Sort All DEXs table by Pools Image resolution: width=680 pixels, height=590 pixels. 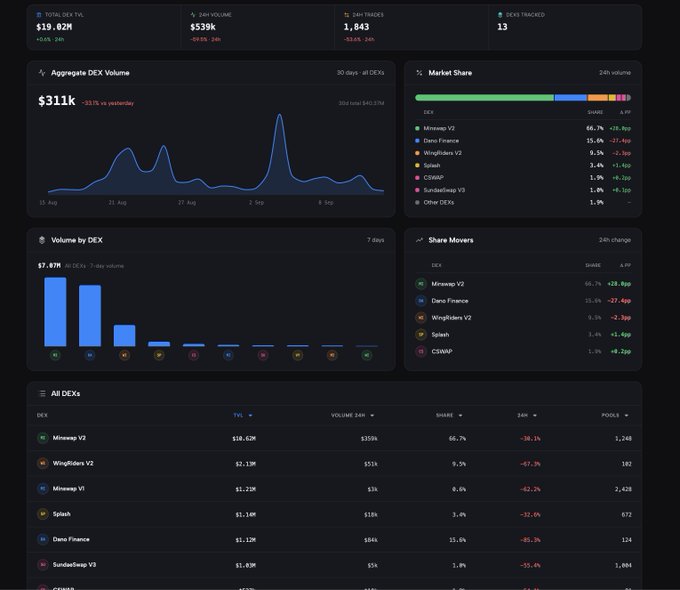coord(615,415)
